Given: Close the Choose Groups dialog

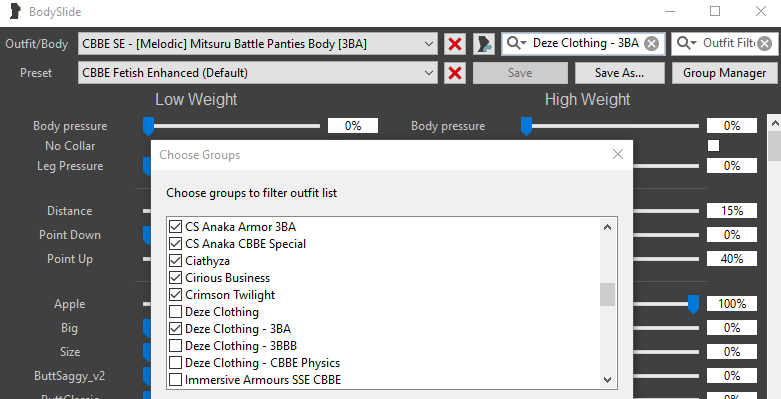Looking at the screenshot, I should click(618, 154).
